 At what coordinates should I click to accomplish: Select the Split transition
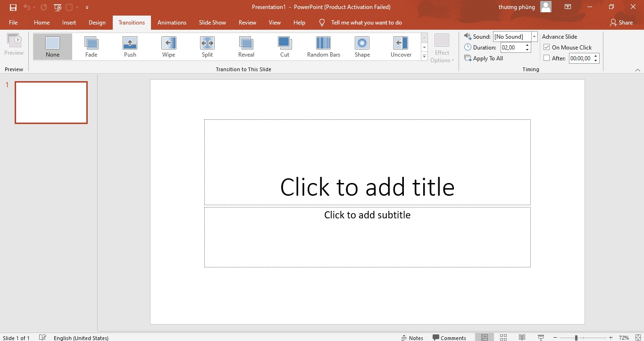(x=207, y=46)
